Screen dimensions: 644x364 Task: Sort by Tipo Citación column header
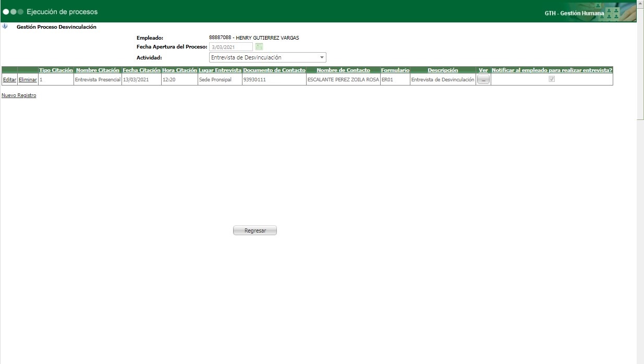[x=56, y=70]
